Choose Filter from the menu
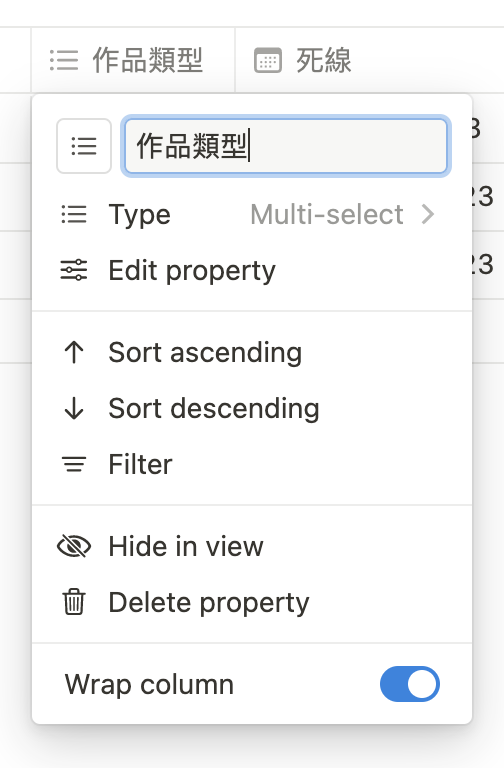Screen dimensions: 504x768 click(252, 464)
